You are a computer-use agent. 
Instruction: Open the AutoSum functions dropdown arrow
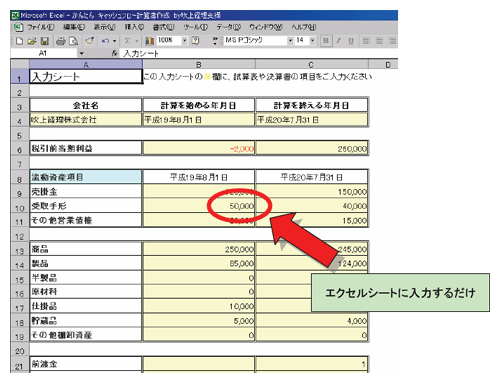[x=136, y=41]
